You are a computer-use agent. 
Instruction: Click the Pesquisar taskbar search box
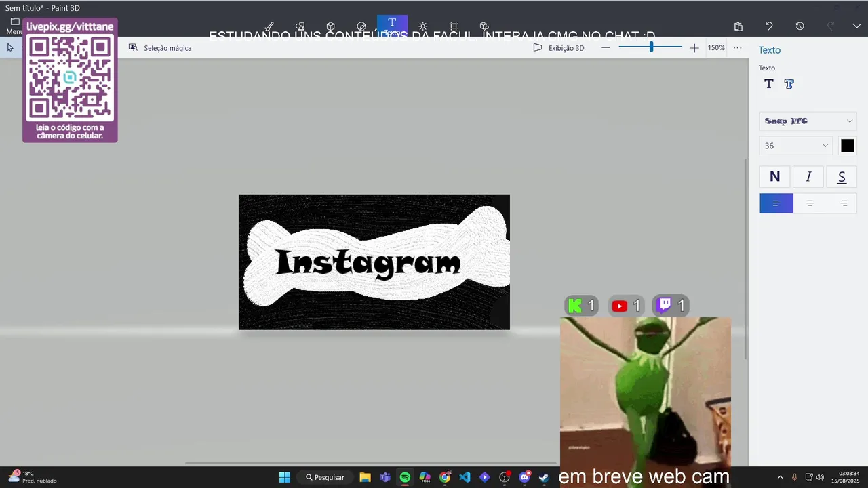pyautogui.click(x=325, y=477)
